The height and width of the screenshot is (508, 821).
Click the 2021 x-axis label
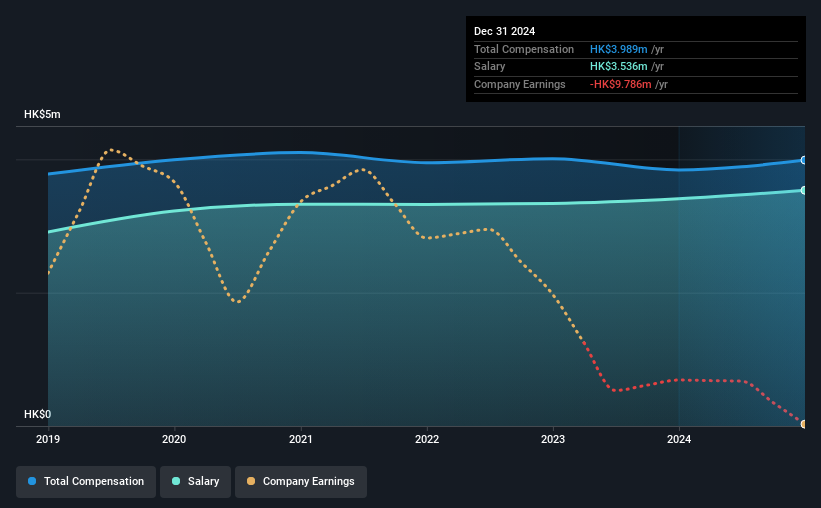point(301,439)
